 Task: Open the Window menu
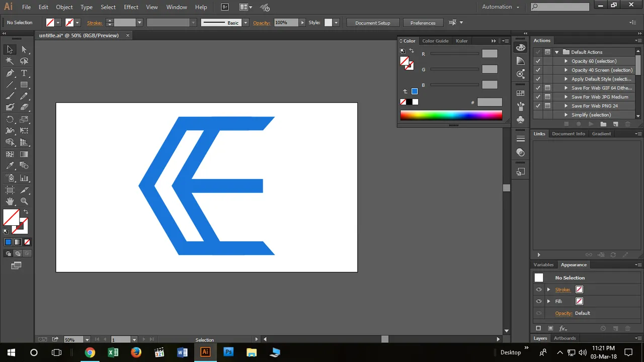click(x=177, y=7)
